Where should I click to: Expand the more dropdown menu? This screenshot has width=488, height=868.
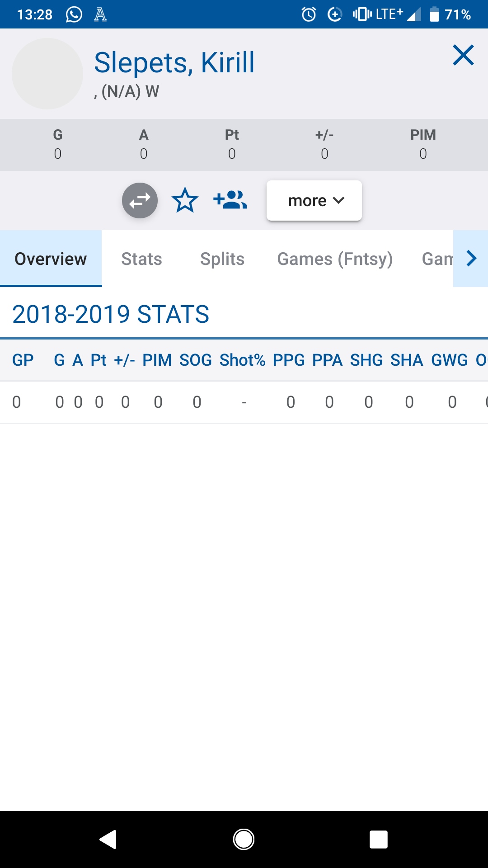[x=314, y=200]
